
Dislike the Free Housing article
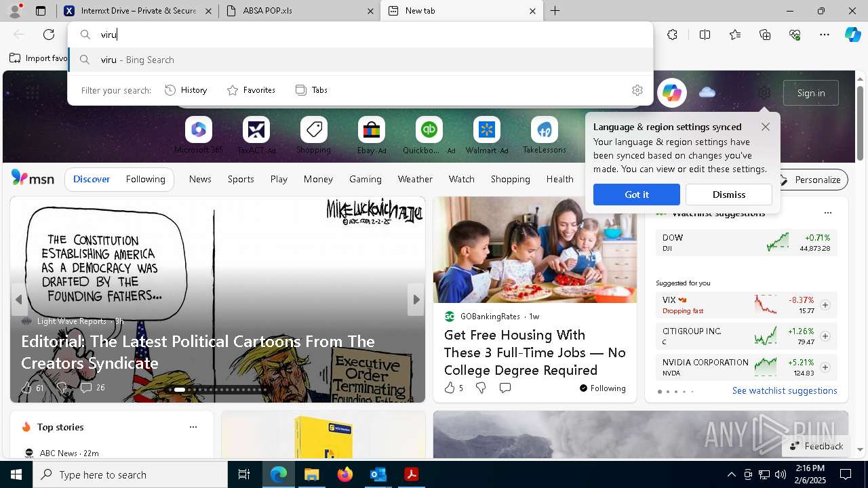(x=481, y=388)
